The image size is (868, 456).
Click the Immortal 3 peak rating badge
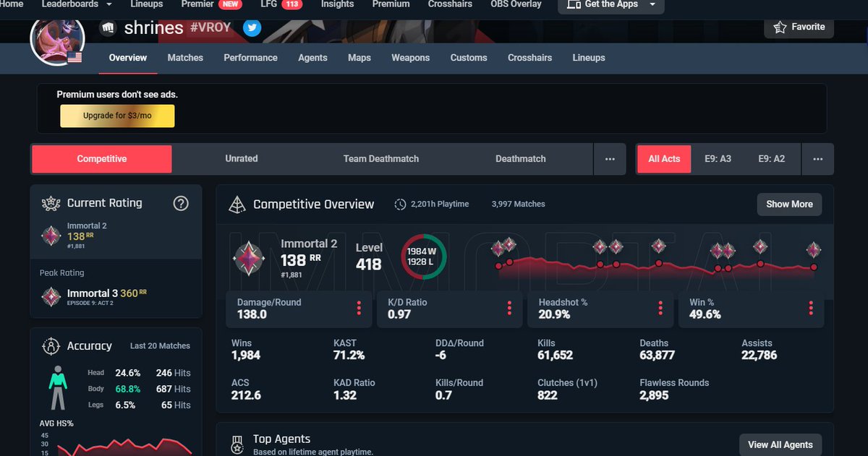click(51, 297)
